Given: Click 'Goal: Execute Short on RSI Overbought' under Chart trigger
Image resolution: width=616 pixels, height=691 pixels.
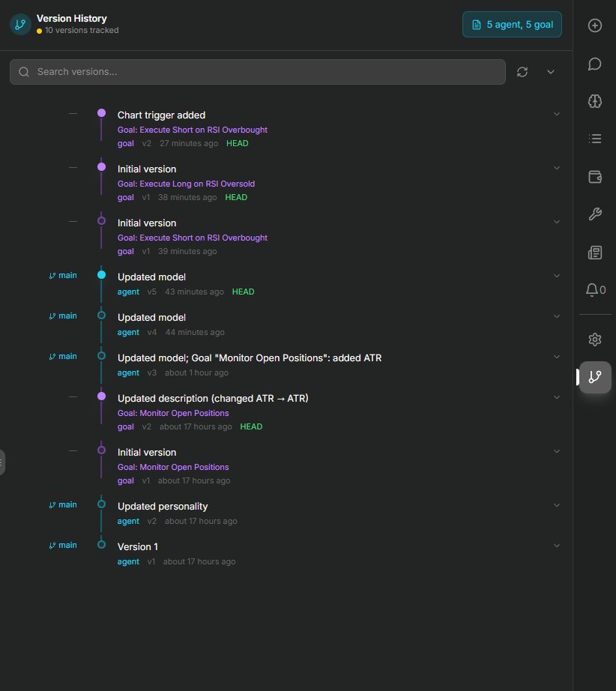Looking at the screenshot, I should tap(192, 130).
